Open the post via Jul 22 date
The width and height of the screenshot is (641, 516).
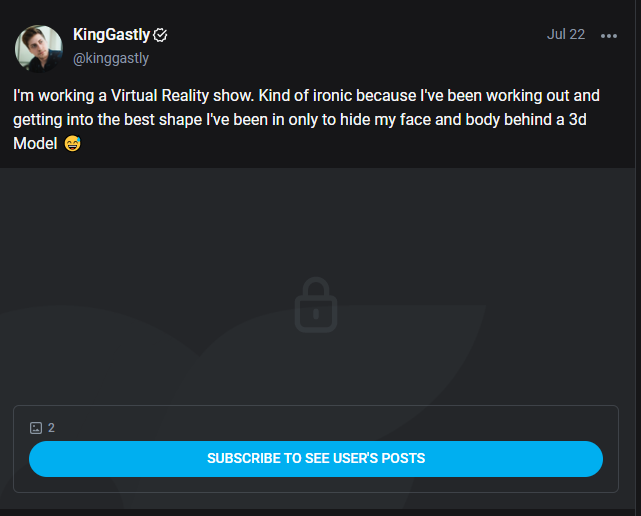pyautogui.click(x=566, y=34)
